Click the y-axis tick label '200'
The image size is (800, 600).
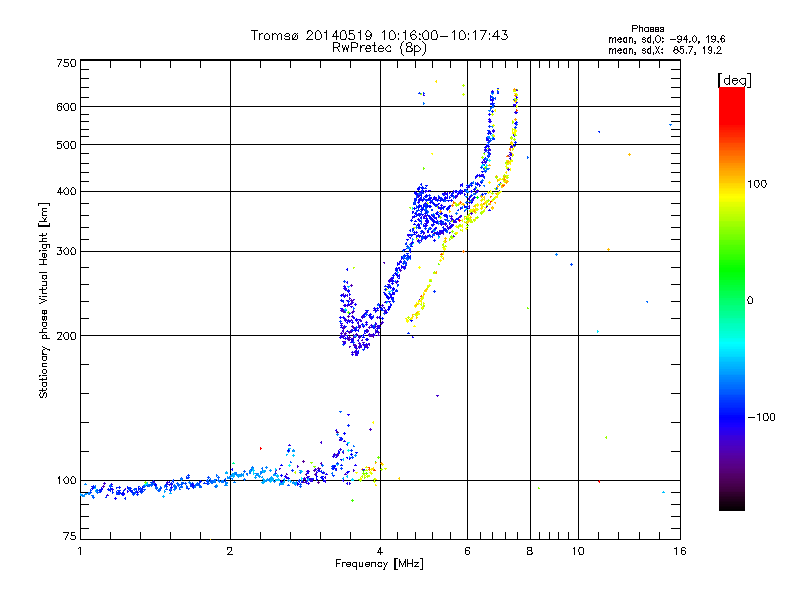coord(66,336)
